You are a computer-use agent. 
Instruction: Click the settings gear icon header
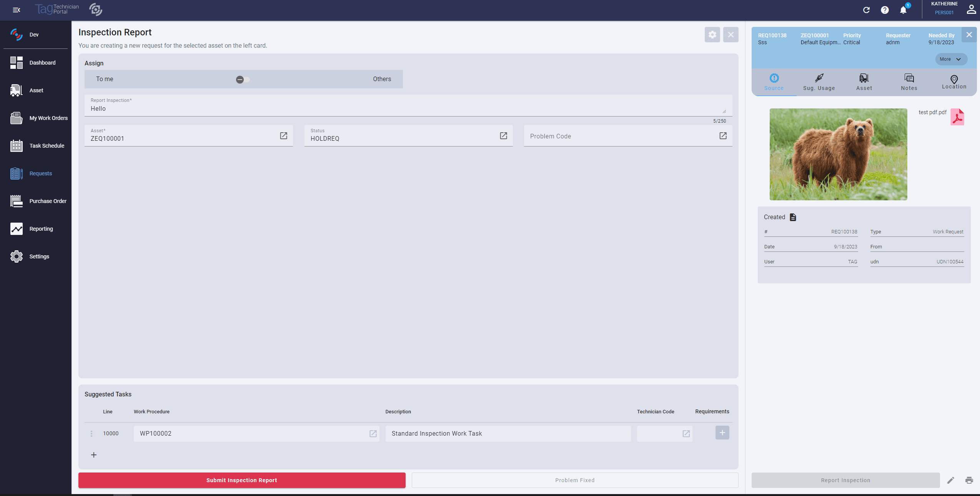coord(712,35)
